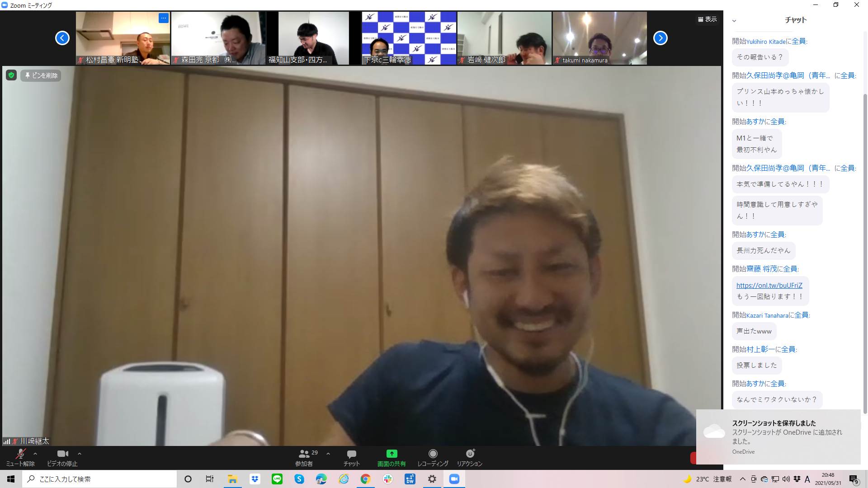Viewport: 868px width, 488px height.
Task: Collapse chat panel with chevron dropdown
Action: (x=734, y=20)
